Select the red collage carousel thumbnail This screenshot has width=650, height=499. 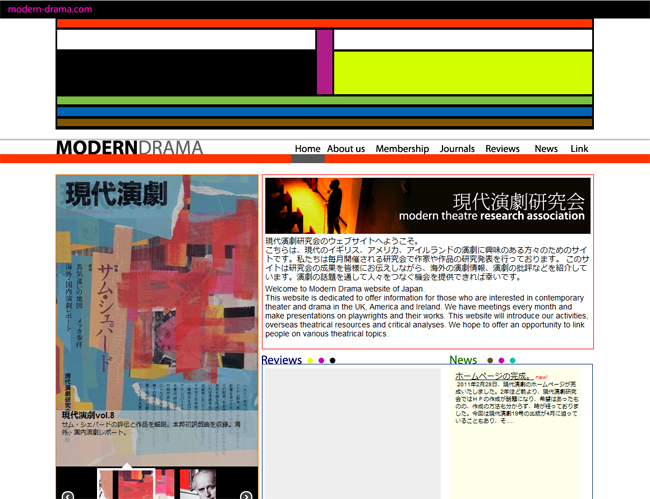click(136, 484)
